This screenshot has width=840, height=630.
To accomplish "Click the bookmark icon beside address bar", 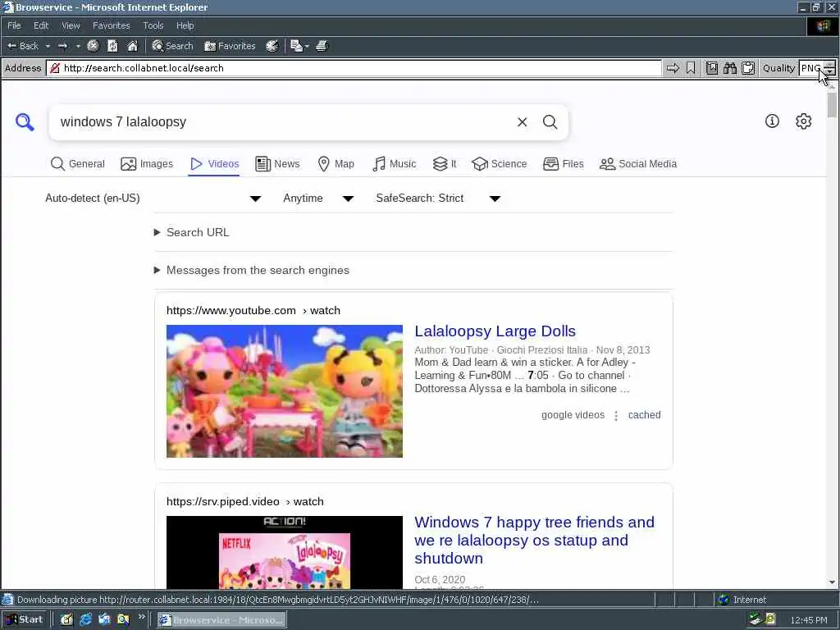I will pos(691,68).
